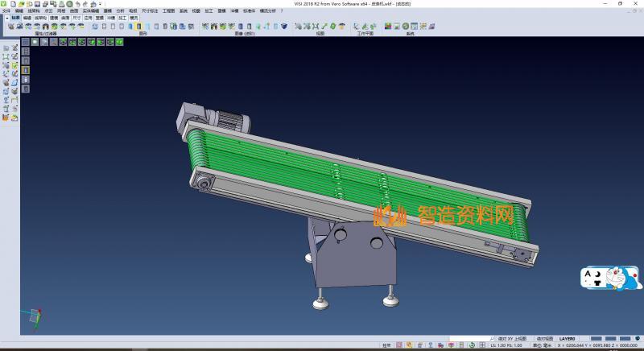Open the 分析 menu
The image size is (644, 351).
120,11
